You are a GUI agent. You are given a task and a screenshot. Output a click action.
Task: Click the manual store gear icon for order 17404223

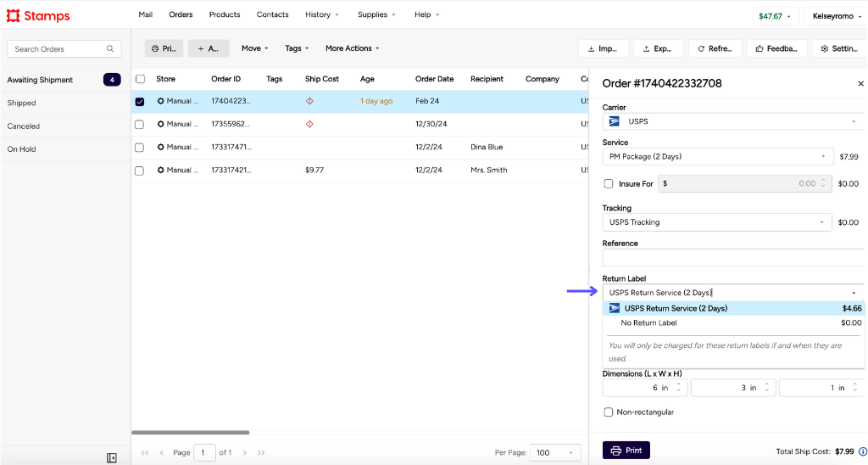point(160,101)
